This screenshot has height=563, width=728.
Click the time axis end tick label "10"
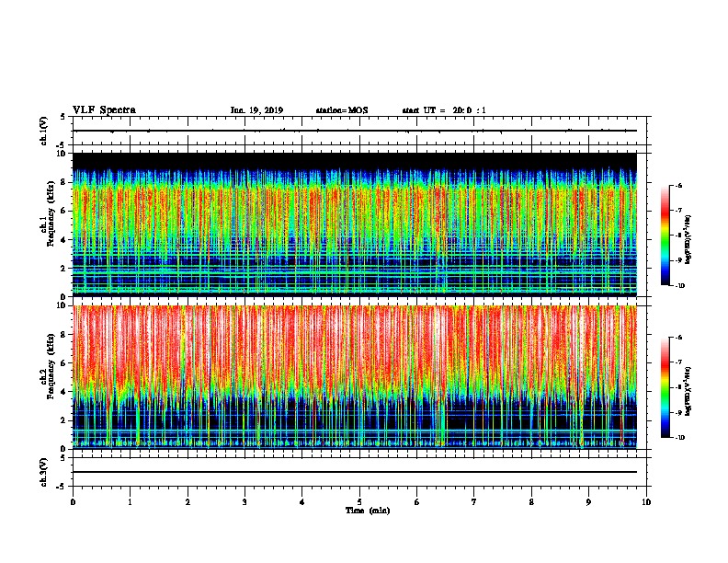pyautogui.click(x=646, y=502)
